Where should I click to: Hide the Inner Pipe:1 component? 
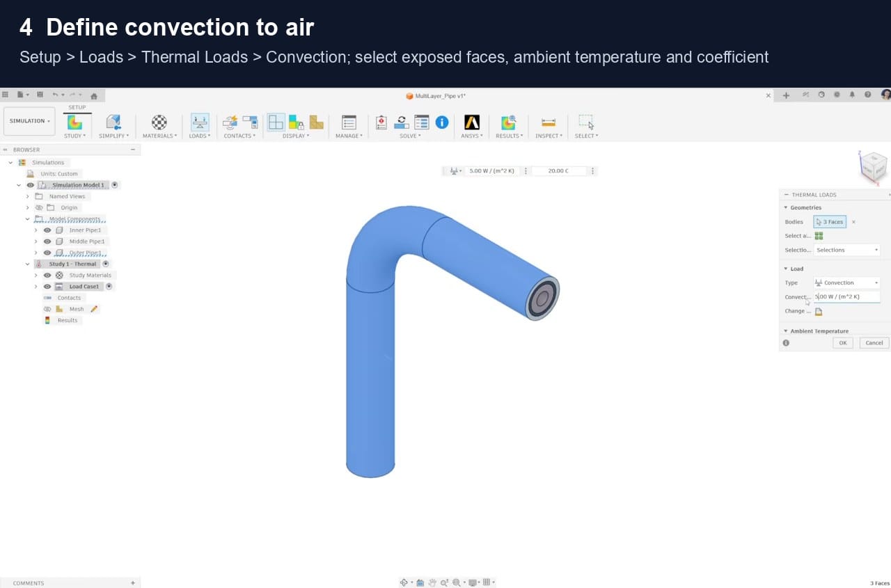(47, 230)
